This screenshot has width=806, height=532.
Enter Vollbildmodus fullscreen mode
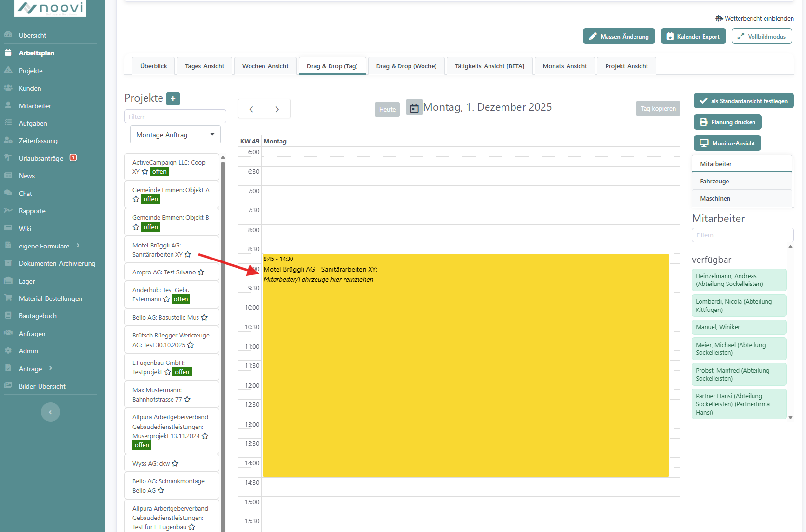point(762,36)
